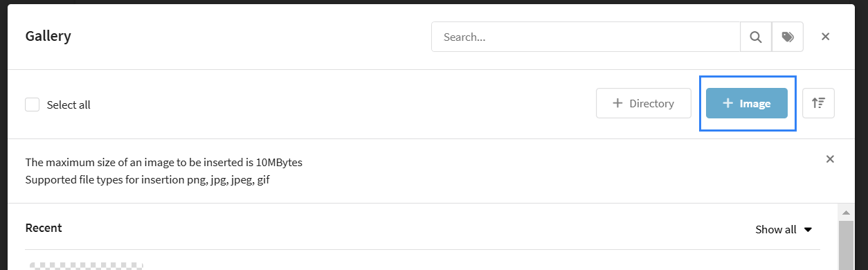Create a new Directory
The image size is (868, 270).
click(x=644, y=103)
